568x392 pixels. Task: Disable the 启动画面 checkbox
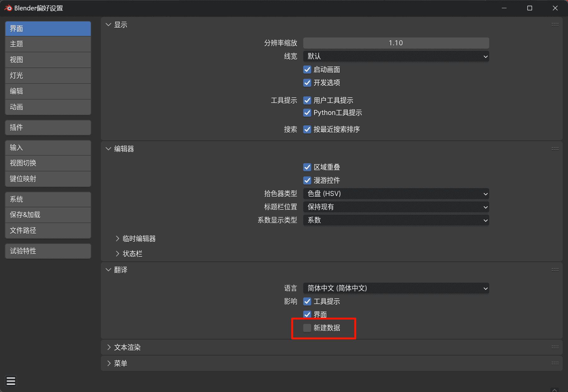307,69
